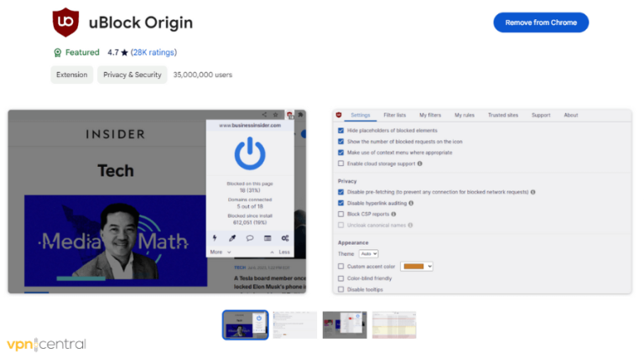Toggle Show number of blocked requests checkbox

pyautogui.click(x=341, y=142)
